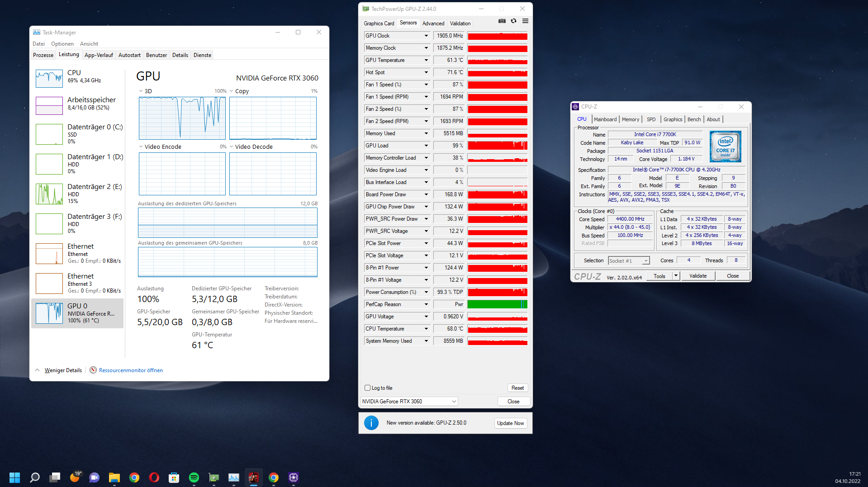Viewport: 868px width, 487px height.
Task: Enable the Log to file checkbox in GPU-Z
Action: 367,388
